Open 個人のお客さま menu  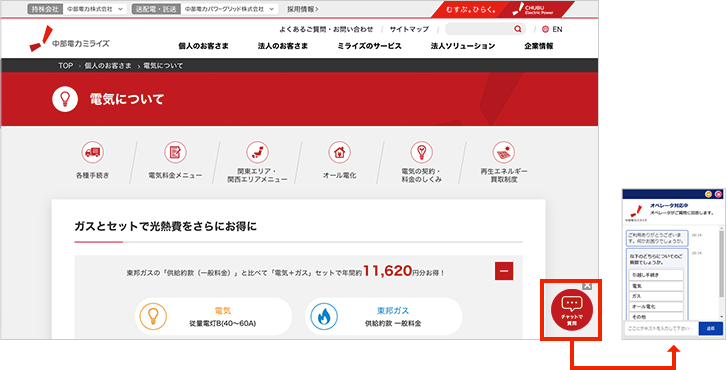[203, 46]
